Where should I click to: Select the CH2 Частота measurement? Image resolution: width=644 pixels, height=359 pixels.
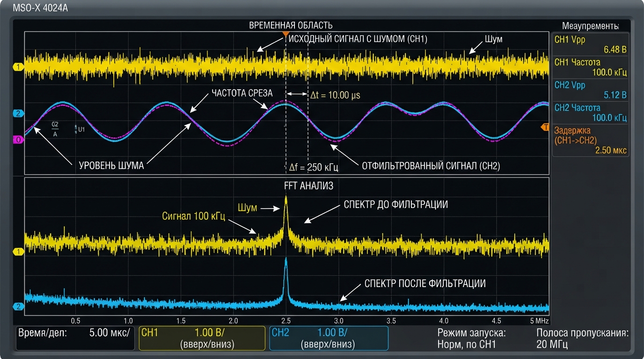(591, 113)
